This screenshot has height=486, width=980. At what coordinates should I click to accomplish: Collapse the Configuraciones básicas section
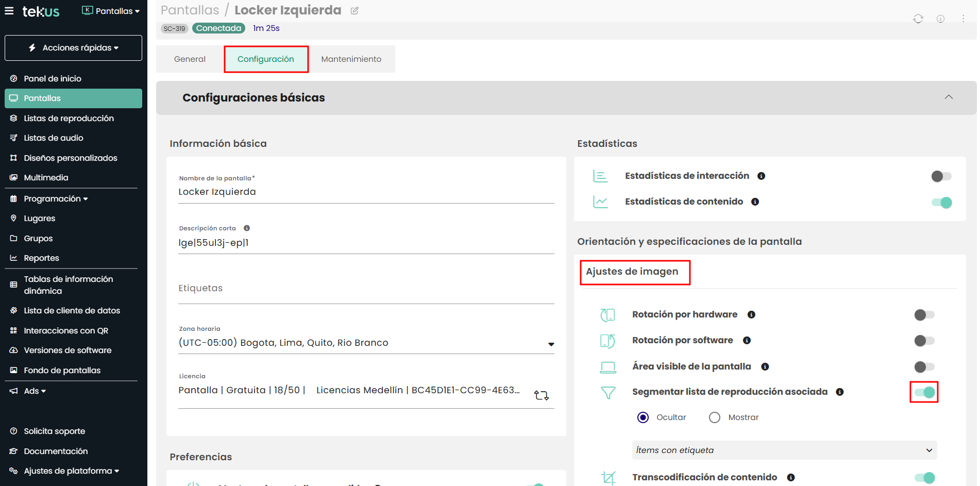948,97
